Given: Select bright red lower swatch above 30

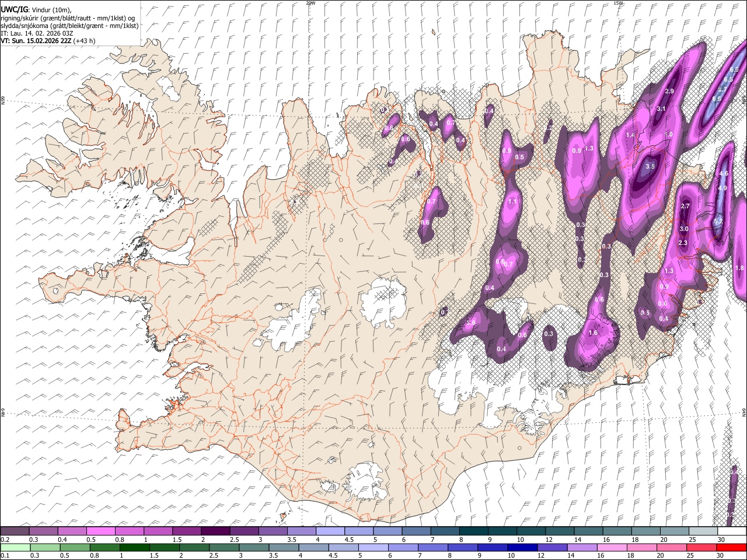Looking at the screenshot, I should coord(732,547).
